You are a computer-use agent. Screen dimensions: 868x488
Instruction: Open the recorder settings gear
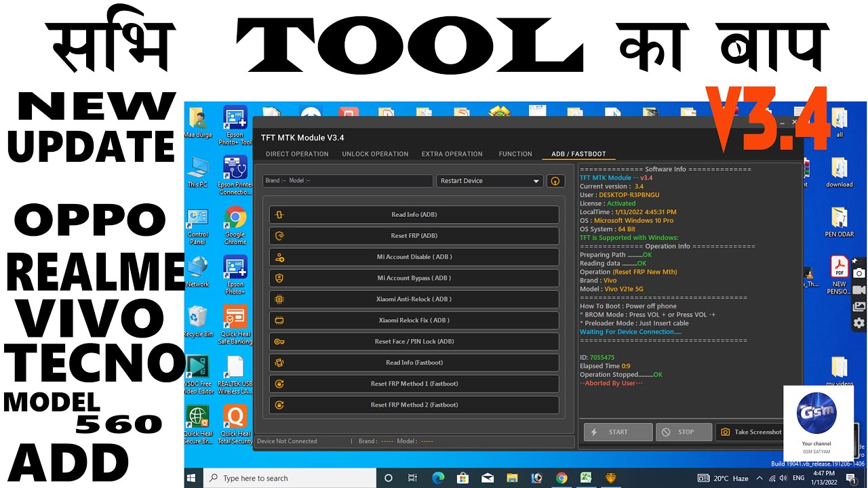pyautogui.click(x=859, y=323)
